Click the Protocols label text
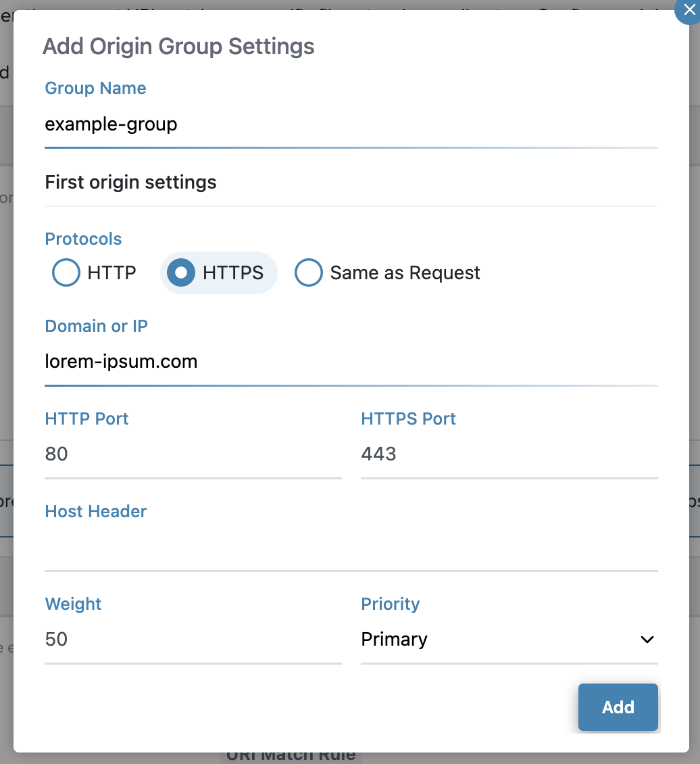The height and width of the screenshot is (764, 700). pos(83,239)
